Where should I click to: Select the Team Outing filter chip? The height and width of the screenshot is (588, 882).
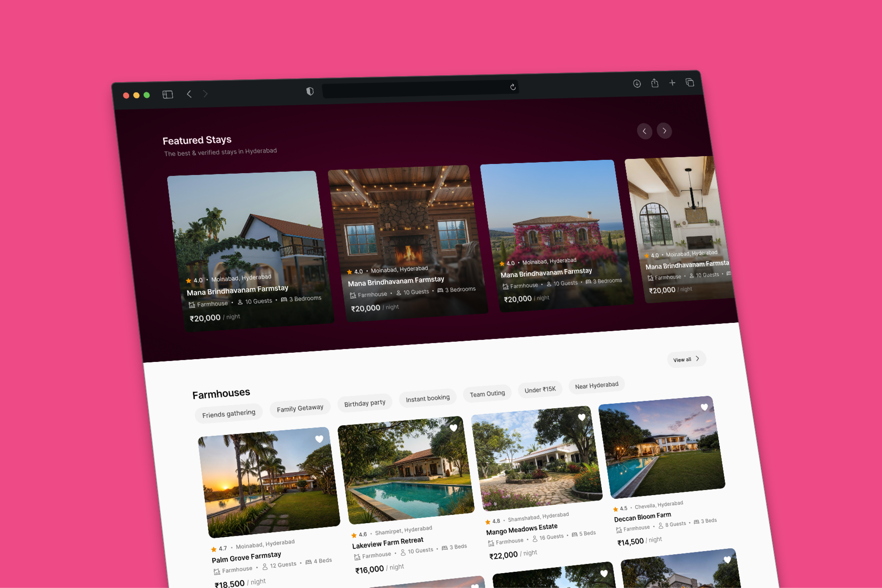pos(487,394)
